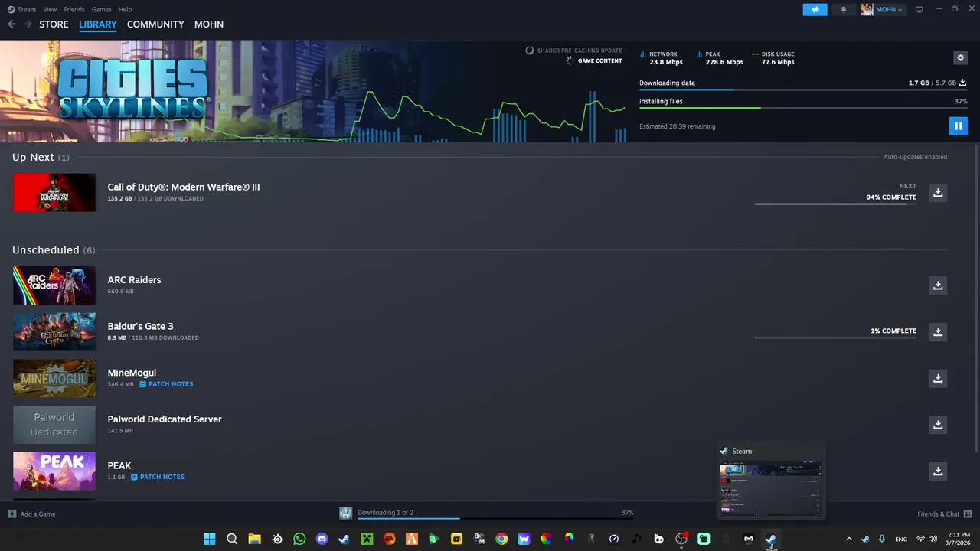Download the Baldur's Gate 3 update
This screenshot has height=551, width=980.
(x=938, y=331)
